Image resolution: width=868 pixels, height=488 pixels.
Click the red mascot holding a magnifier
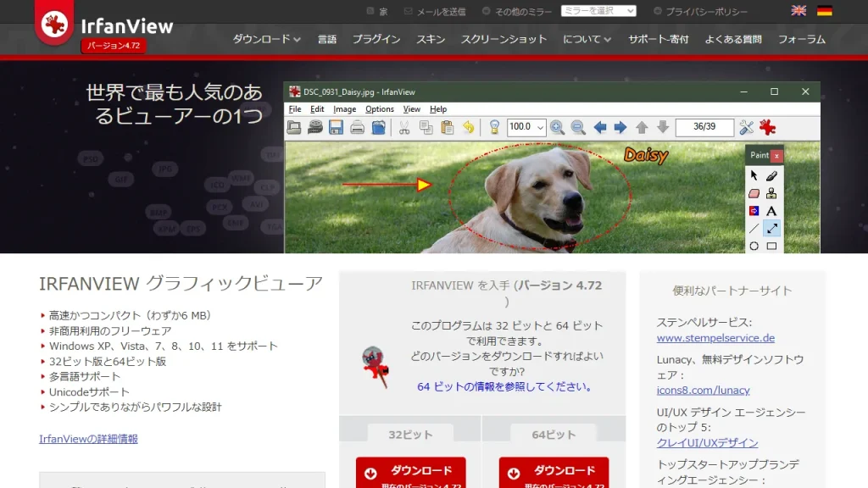(x=376, y=366)
